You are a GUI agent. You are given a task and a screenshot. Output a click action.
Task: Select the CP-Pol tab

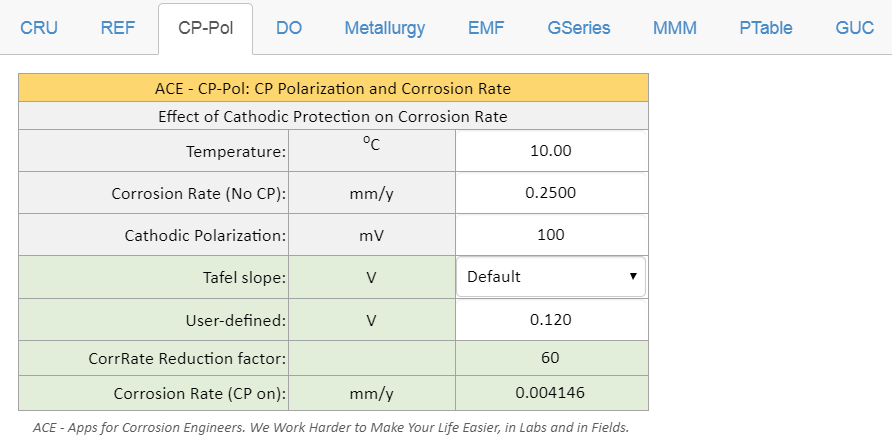point(205,28)
